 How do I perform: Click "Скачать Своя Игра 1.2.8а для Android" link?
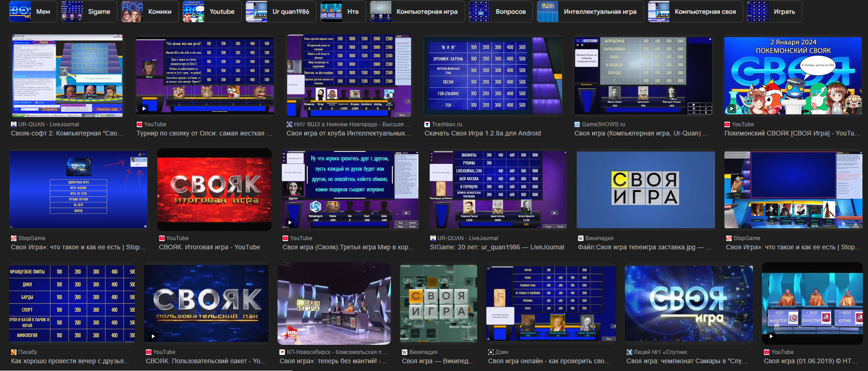tap(483, 133)
